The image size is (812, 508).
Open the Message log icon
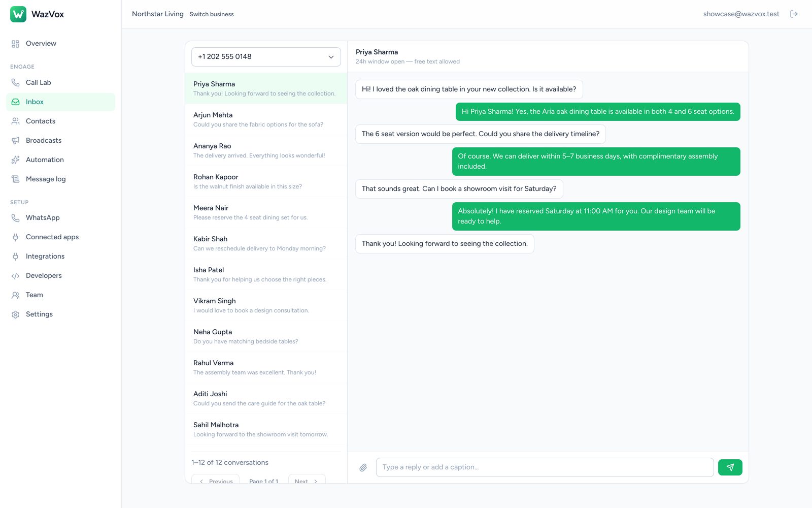16,179
